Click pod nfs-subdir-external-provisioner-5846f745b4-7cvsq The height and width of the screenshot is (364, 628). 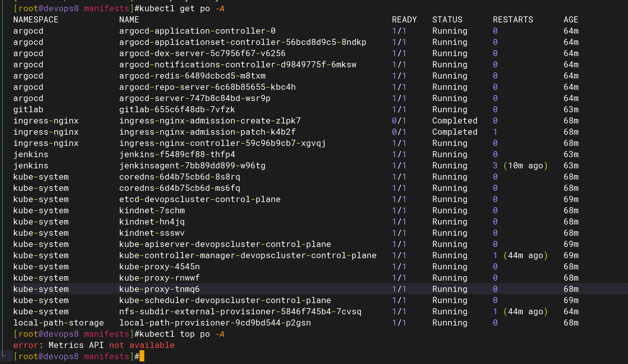pyautogui.click(x=240, y=311)
